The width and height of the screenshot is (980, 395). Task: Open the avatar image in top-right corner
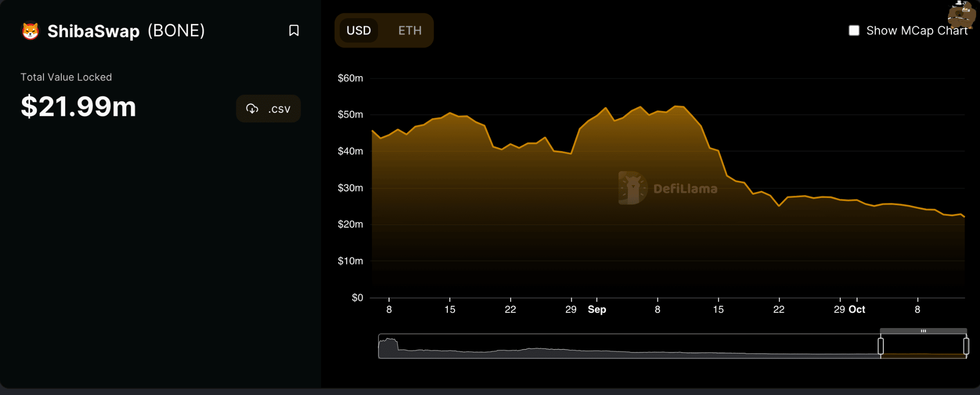pyautogui.click(x=961, y=14)
